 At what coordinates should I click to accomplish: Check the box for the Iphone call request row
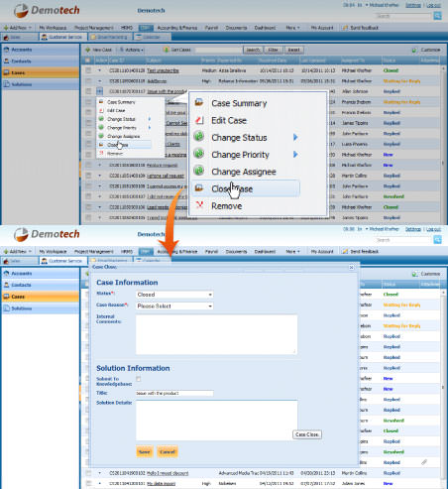point(88,176)
